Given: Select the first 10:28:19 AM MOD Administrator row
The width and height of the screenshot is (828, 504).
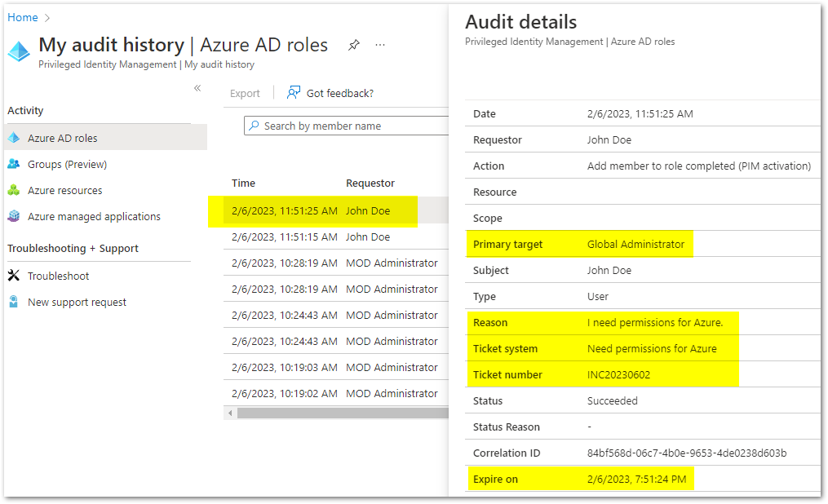Looking at the screenshot, I should pyautogui.click(x=336, y=263).
